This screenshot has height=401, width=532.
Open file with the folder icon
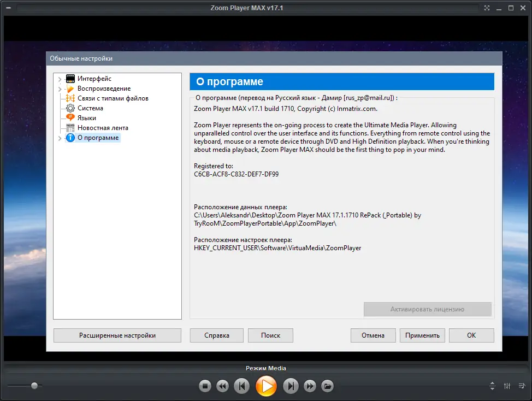[327, 386]
